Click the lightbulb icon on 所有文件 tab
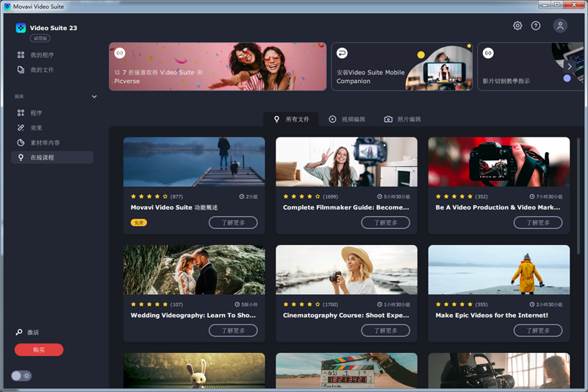The width and height of the screenshot is (588, 392). click(277, 119)
